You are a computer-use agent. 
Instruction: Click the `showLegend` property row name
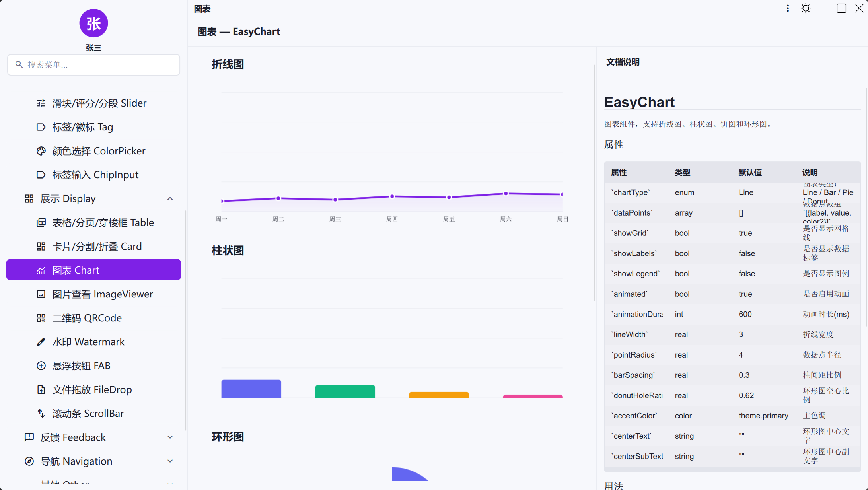pos(635,274)
